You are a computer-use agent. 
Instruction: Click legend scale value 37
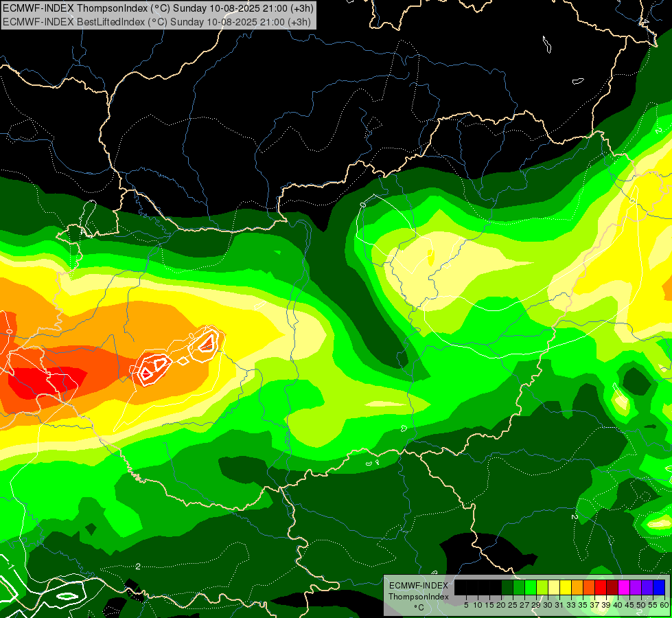tap(594, 605)
